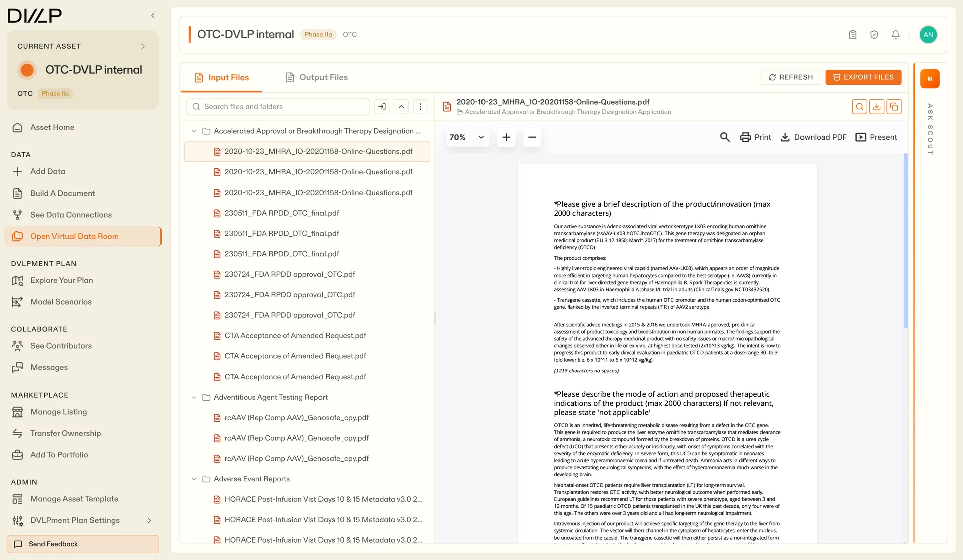Open the shield check icon in header
The image size is (963, 560).
[x=874, y=35]
